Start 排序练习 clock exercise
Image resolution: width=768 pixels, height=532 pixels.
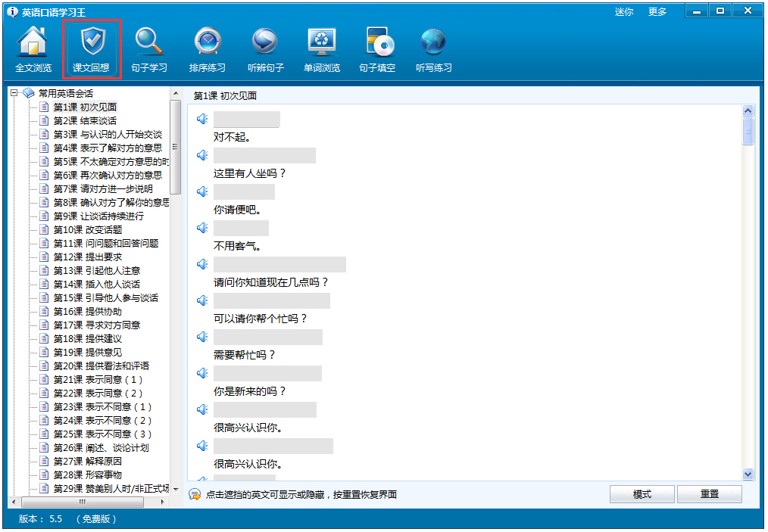(x=208, y=50)
